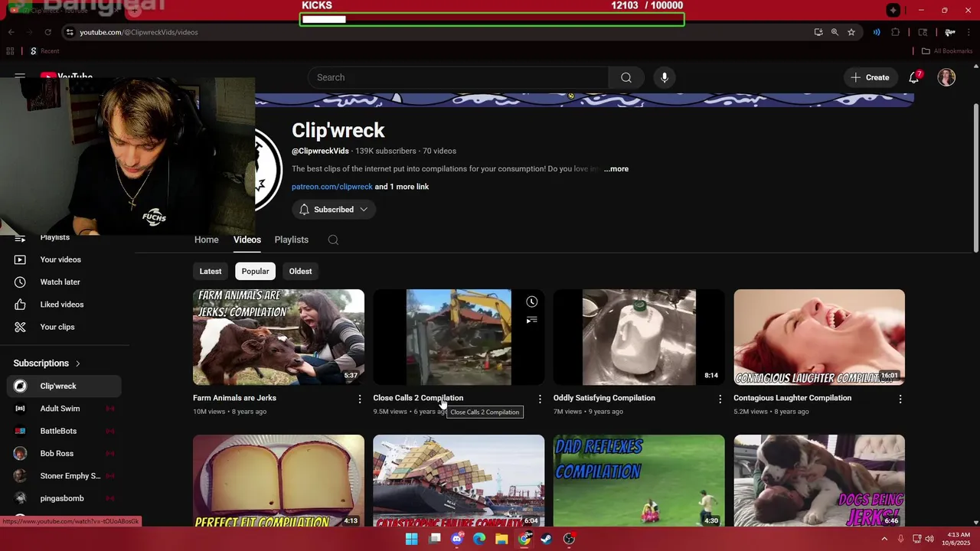Expand Subscriptions section header
This screenshot has width=980, height=551.
click(x=47, y=363)
